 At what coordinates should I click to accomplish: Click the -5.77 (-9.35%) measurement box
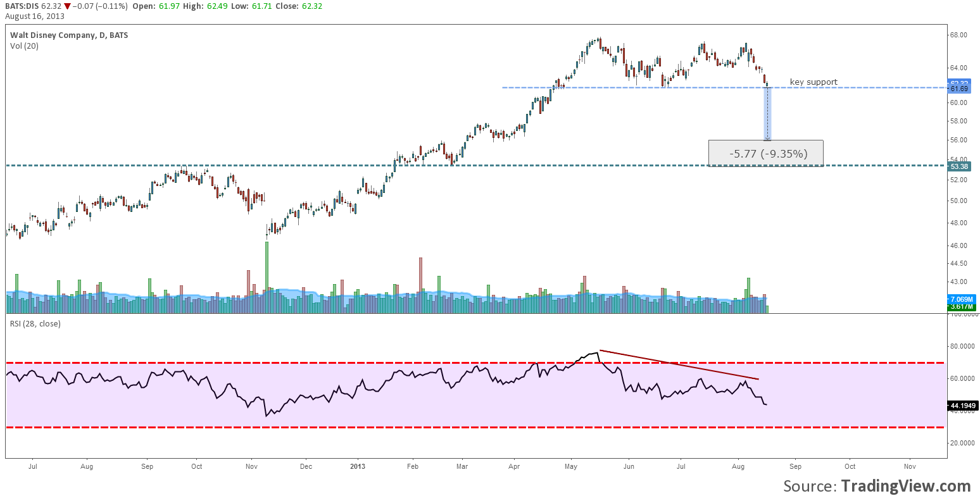click(x=766, y=153)
